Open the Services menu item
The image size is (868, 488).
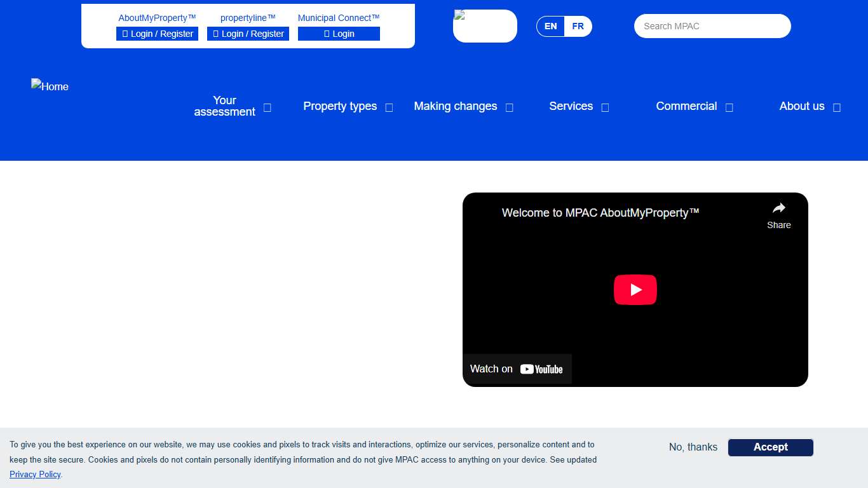coord(571,106)
